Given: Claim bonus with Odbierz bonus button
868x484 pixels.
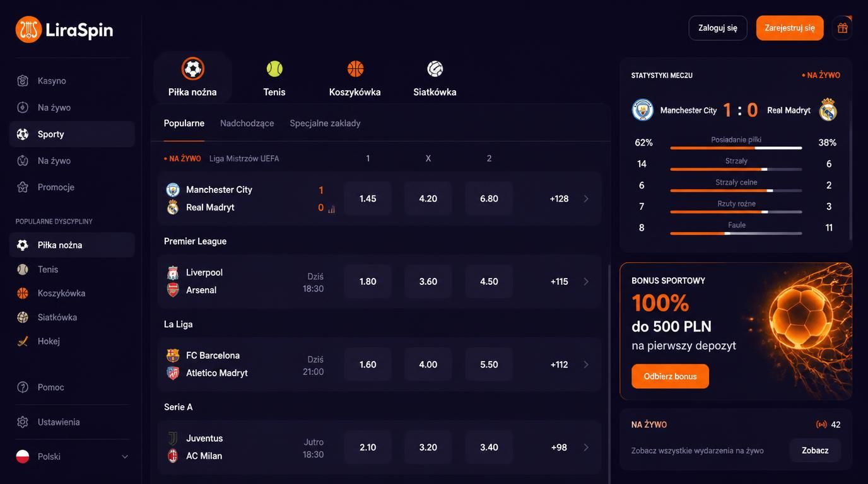Looking at the screenshot, I should 670,376.
